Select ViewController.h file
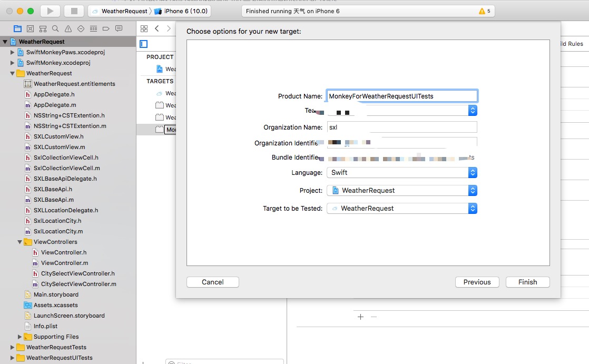 pos(63,252)
